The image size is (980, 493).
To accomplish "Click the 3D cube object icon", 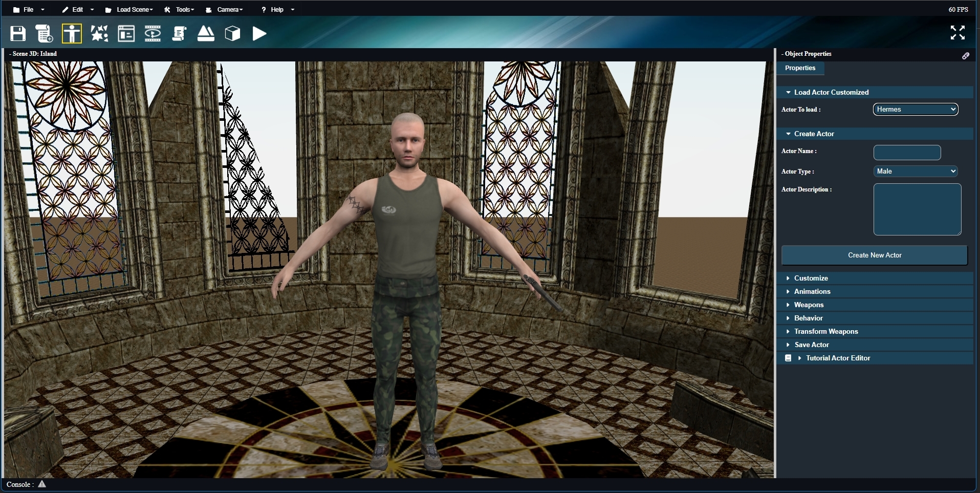I will [x=232, y=34].
